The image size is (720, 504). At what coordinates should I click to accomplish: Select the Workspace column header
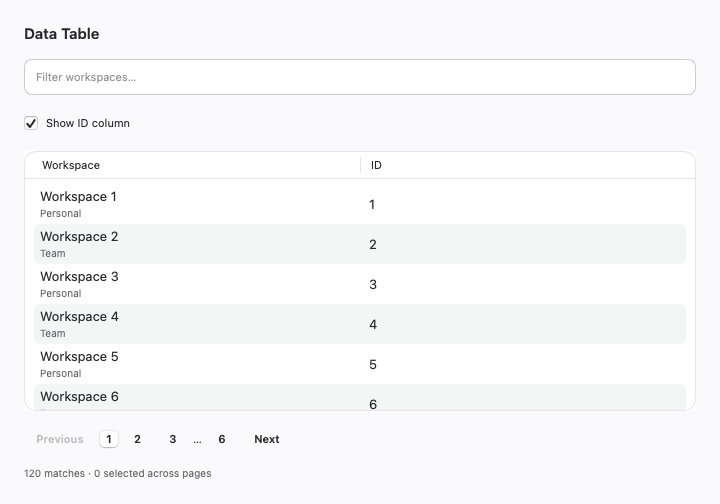point(71,165)
